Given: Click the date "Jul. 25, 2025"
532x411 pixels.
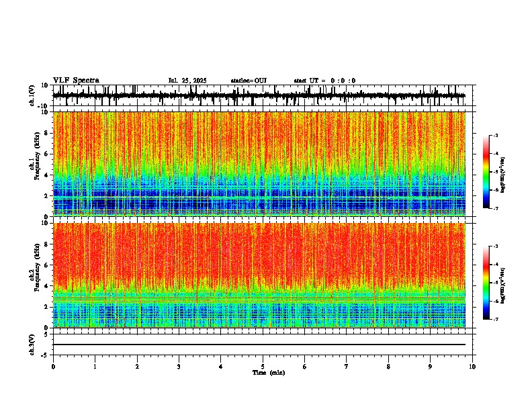Looking at the screenshot, I should coord(187,81).
